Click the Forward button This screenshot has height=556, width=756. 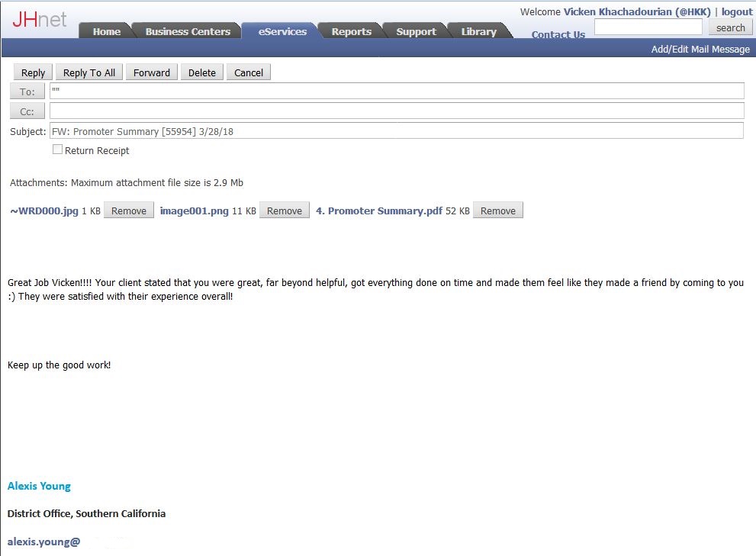click(152, 72)
